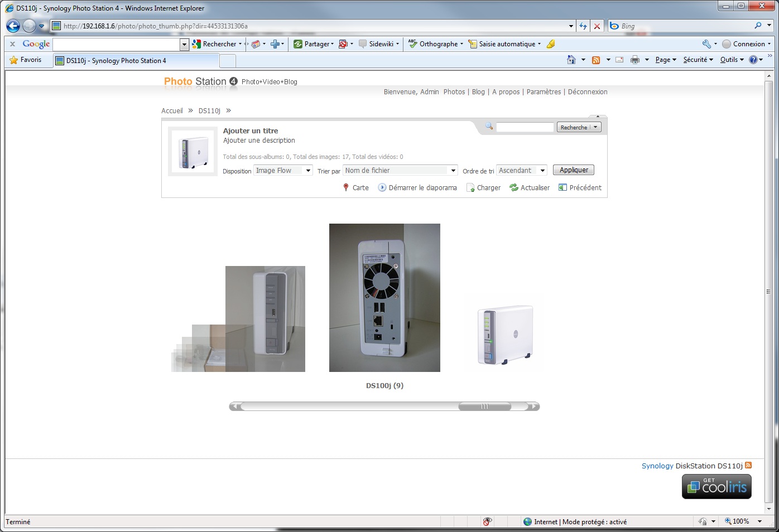Screen dimensions: 779x532
Task: Click the center DS100j rear-view photo
Action: coord(384,298)
